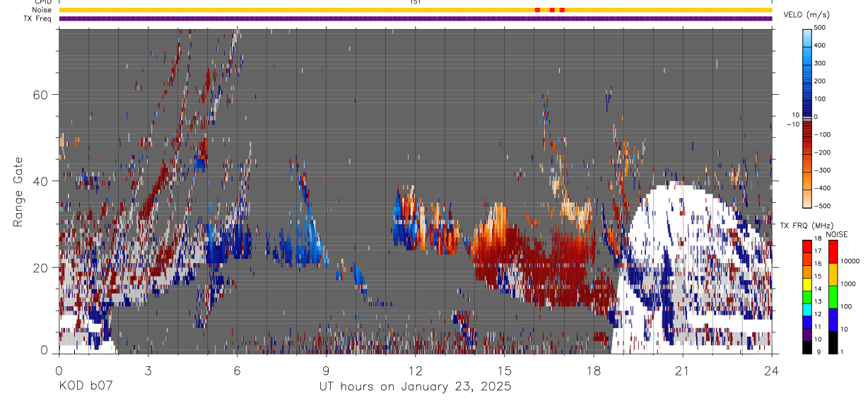This screenshot has height=401, width=868.
Task: Click the purple TX Freq strip above the plot
Action: [415, 18]
